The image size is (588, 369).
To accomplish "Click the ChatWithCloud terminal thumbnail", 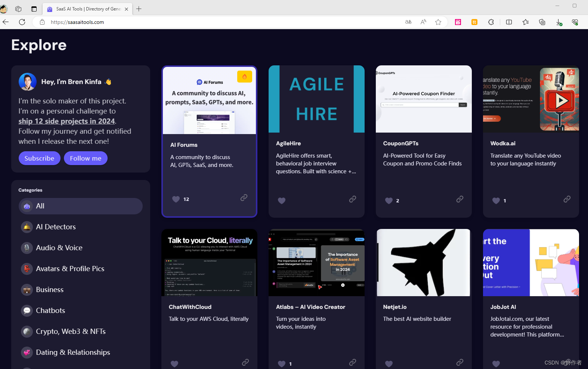I will pos(209,263).
